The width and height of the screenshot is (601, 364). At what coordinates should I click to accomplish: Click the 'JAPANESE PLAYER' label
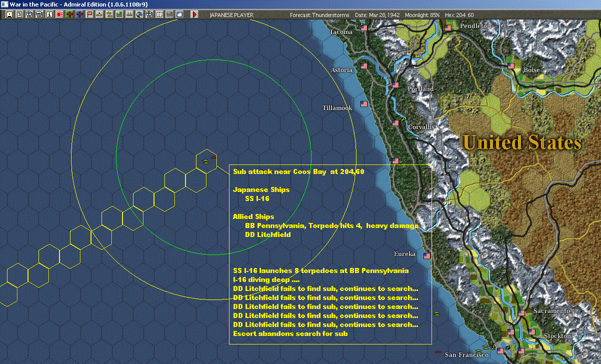(x=231, y=15)
